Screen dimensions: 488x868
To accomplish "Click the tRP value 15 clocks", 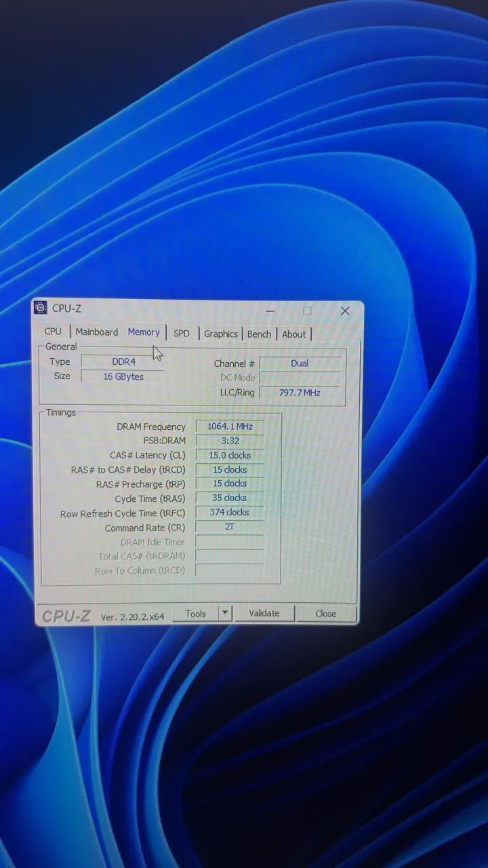I will [230, 484].
